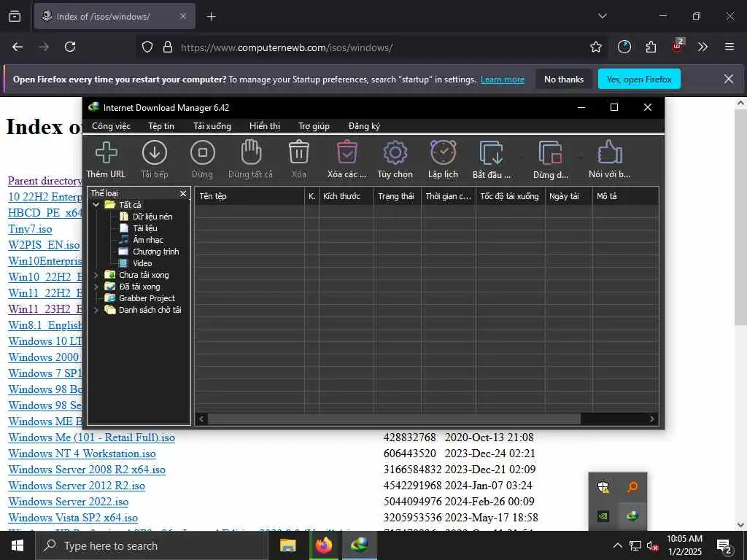This screenshot has height=560, width=747.
Task: Open Firefox hamburger application menu
Action: [x=729, y=47]
